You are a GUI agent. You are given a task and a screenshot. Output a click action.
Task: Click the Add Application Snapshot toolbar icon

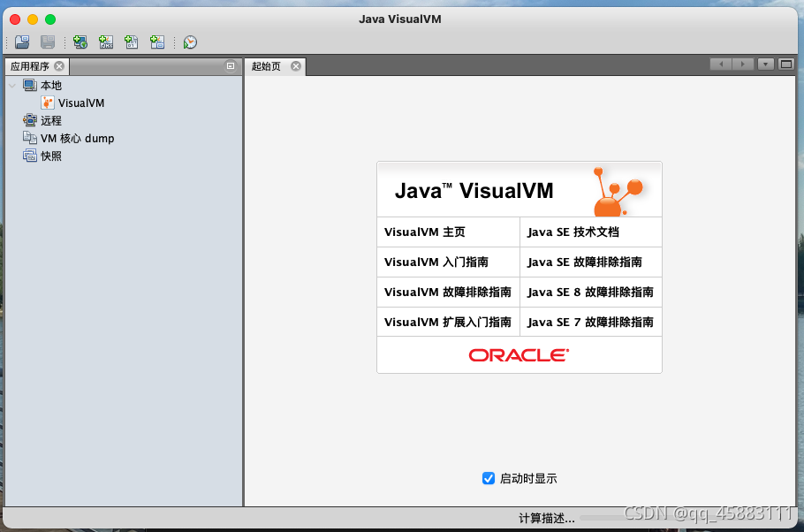point(157,42)
